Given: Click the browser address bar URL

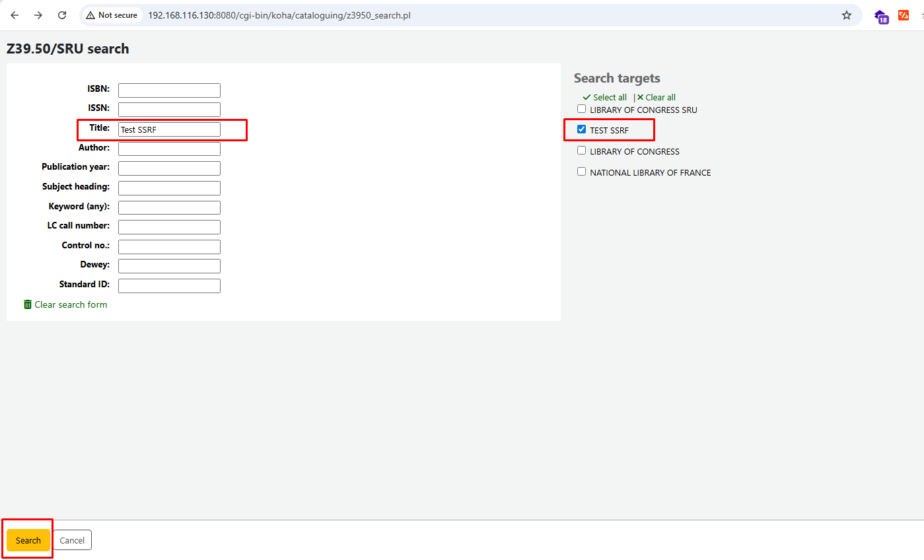Looking at the screenshot, I should click(279, 15).
